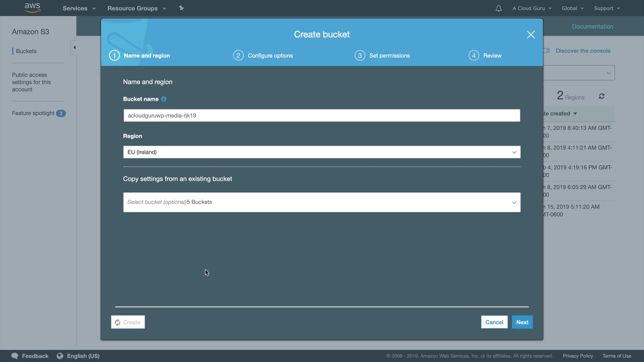Viewport: 644px width, 362px height.
Task: Click the pin shortcut icon in navbar
Action: (181, 8)
